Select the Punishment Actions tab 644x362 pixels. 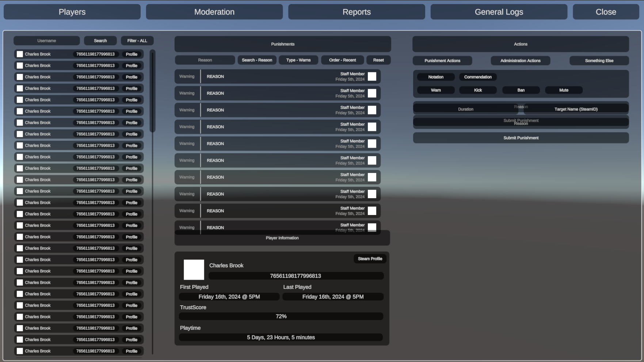coord(442,61)
